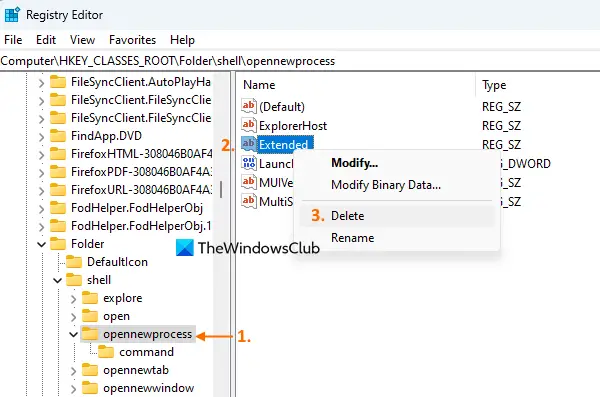The width and height of the screenshot is (600, 397).
Task: Click the ExplorerHost value string icon
Action: (249, 125)
